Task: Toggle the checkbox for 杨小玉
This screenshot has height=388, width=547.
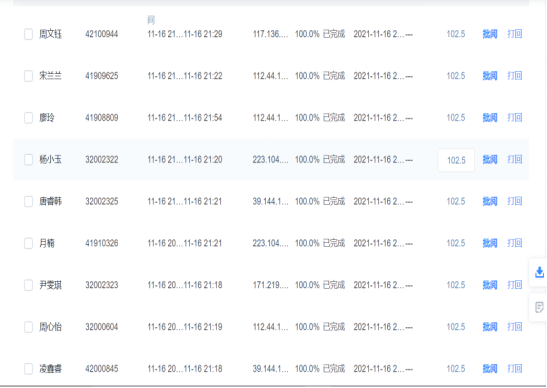Action: (x=28, y=159)
